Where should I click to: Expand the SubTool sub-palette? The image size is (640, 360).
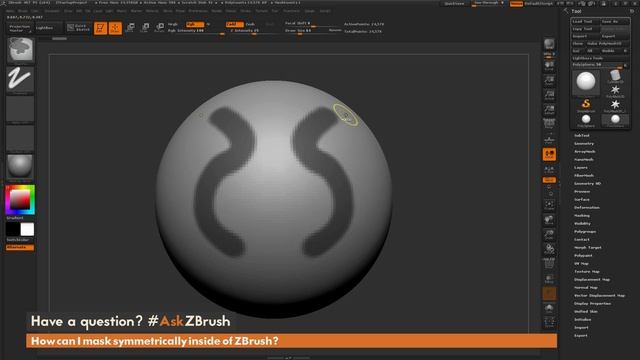pos(582,136)
